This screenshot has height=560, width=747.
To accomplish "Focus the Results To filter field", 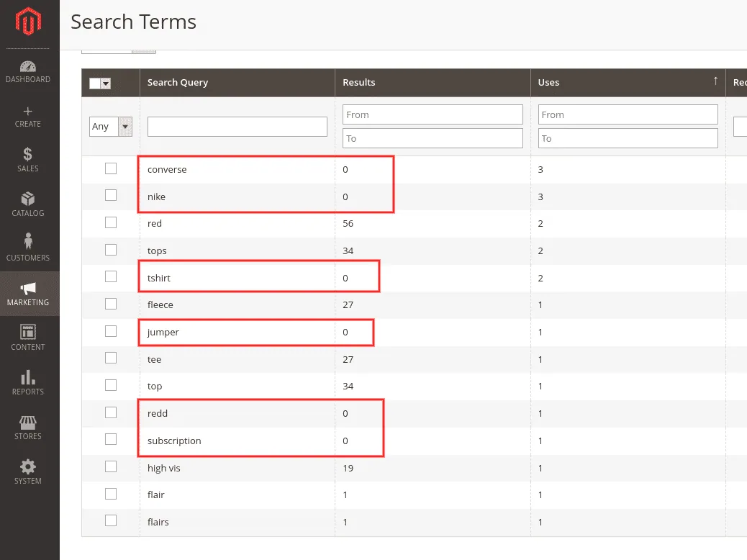I will (x=433, y=139).
